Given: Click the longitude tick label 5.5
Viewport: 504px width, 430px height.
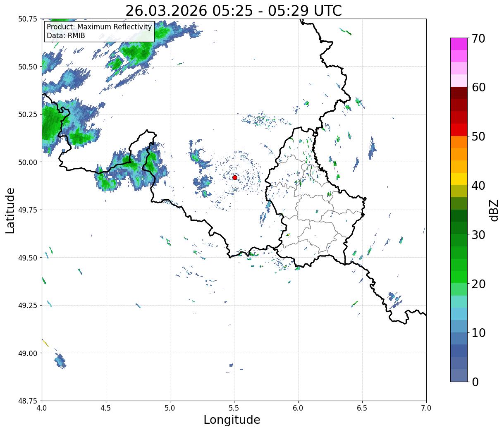Looking at the screenshot, I should pos(234,408).
